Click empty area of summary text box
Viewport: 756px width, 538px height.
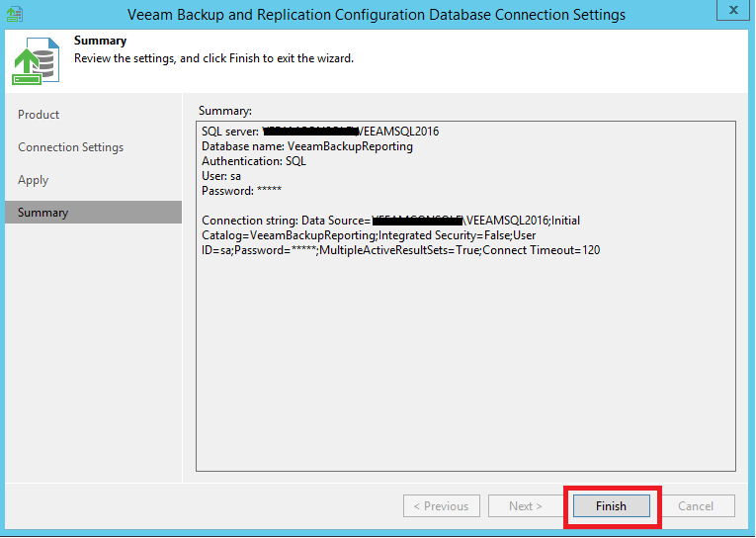[464, 376]
